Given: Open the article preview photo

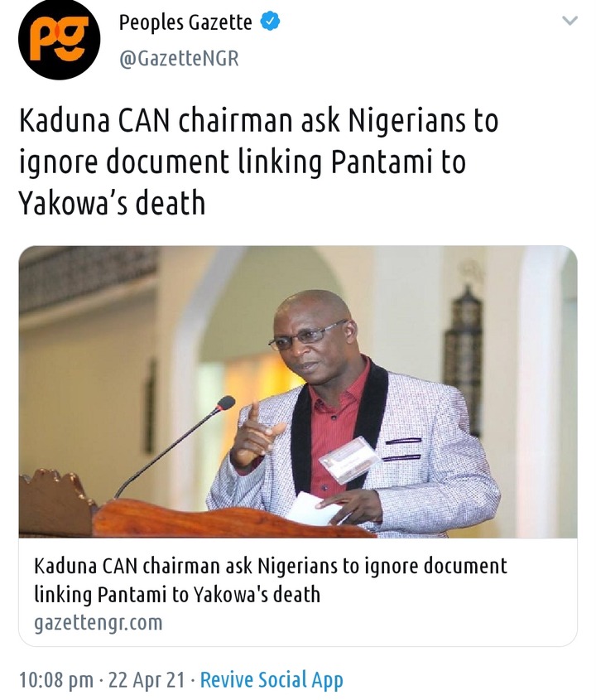Looking at the screenshot, I should pyautogui.click(x=297, y=392).
